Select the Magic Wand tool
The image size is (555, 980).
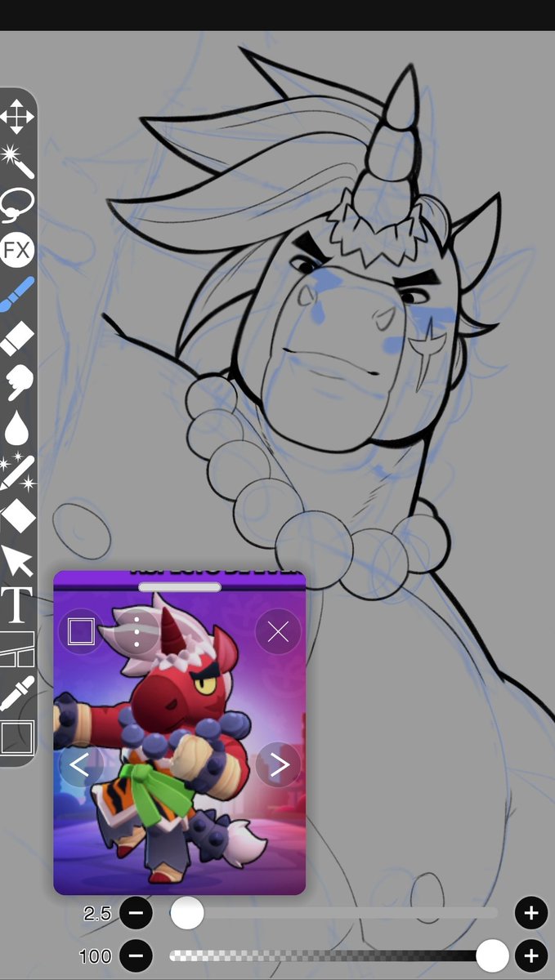pyautogui.click(x=16, y=161)
